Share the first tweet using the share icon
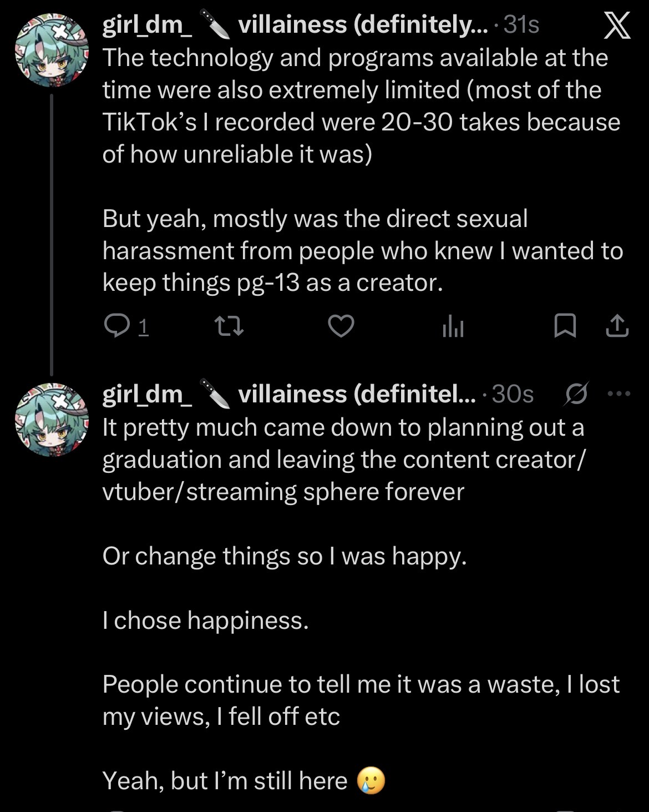 [617, 326]
